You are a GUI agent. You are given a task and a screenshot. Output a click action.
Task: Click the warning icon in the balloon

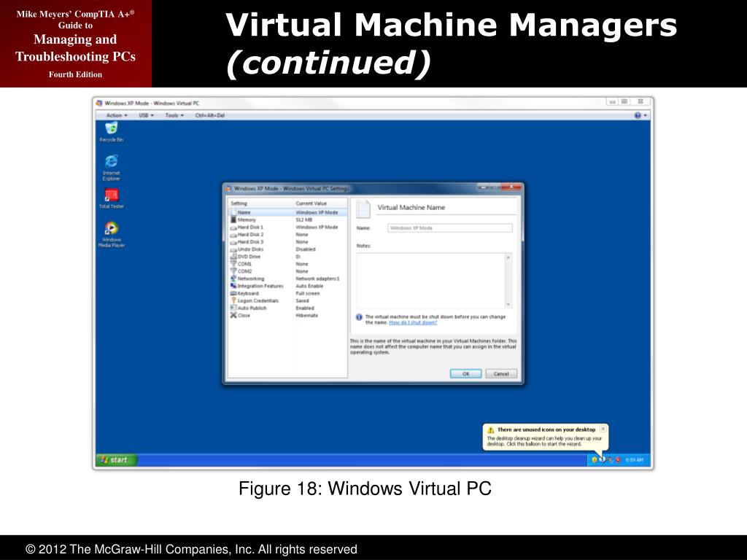coord(491,430)
